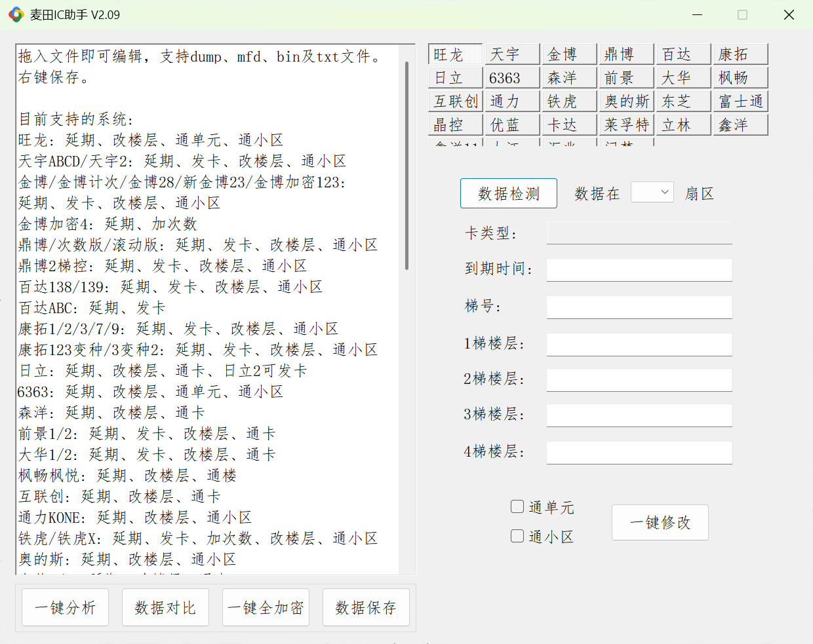Run 一键分析 analysis button

pos(65,607)
